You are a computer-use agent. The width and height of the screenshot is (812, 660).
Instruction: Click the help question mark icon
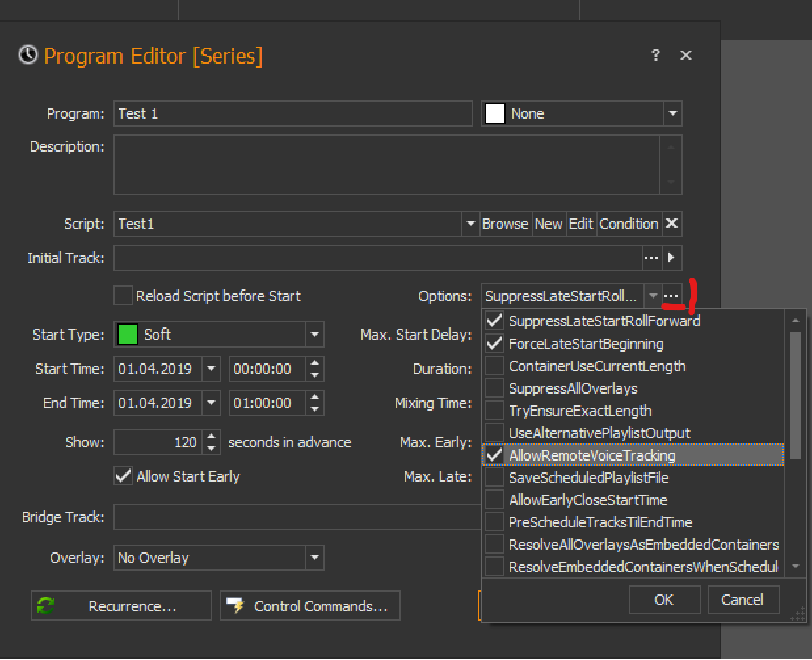pos(655,56)
